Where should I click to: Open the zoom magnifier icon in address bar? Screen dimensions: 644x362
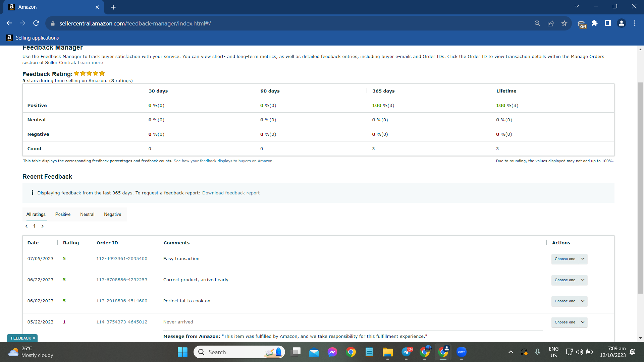pos(537,23)
